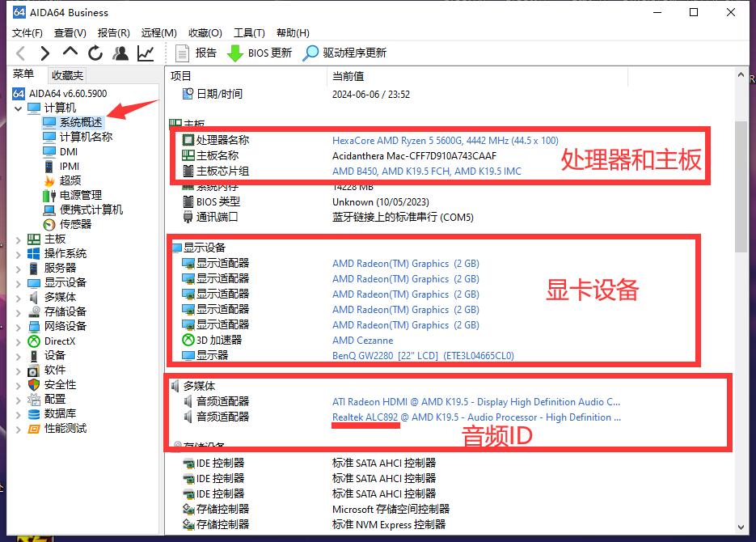Switch to the 菜单 tab

[x=23, y=74]
